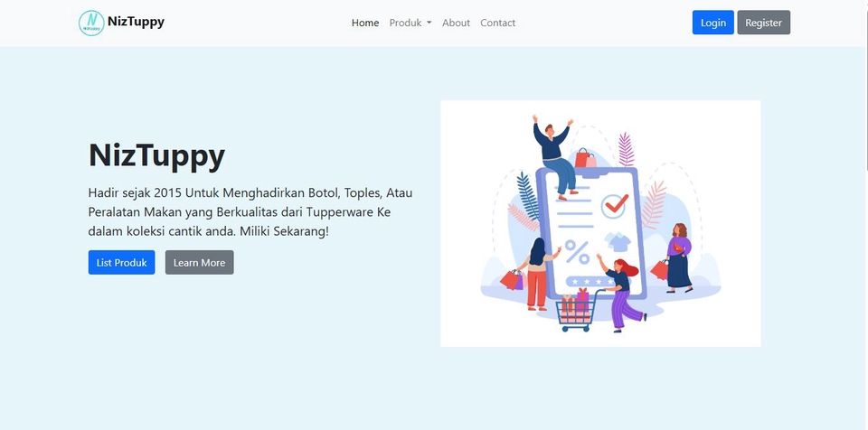Expand the caret arrow beside Produk
Viewport: 868px width, 430px height.
coord(429,23)
